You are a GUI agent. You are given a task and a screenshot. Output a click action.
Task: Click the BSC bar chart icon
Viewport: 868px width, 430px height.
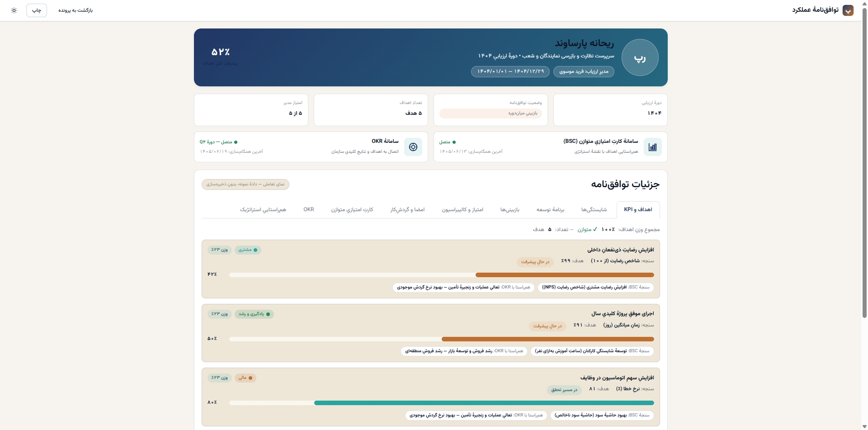coord(652,147)
